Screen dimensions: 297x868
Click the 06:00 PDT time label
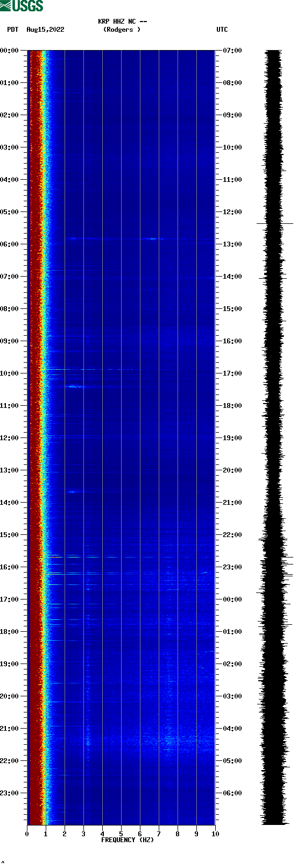[10, 244]
